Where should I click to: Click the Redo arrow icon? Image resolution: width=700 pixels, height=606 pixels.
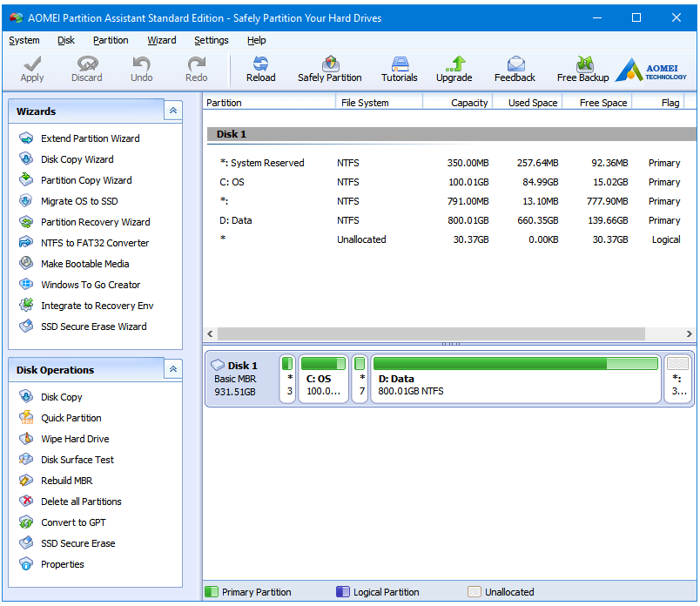coord(197,64)
